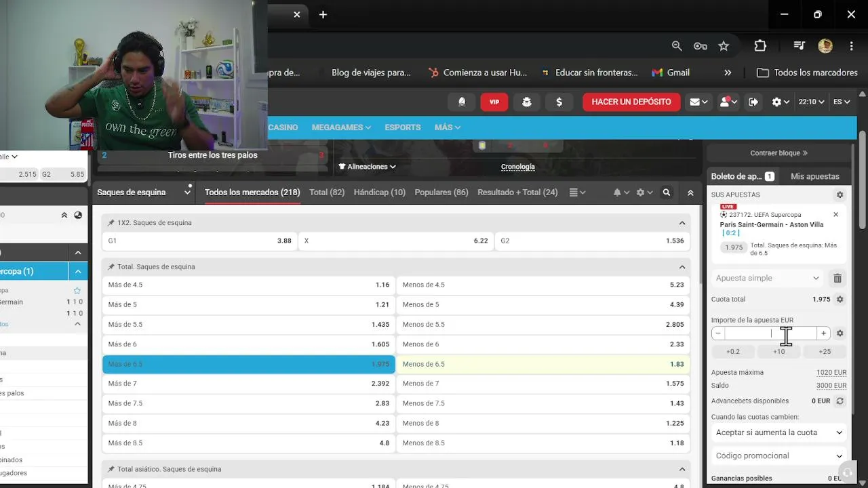Click the bet amount input field

[x=770, y=333]
